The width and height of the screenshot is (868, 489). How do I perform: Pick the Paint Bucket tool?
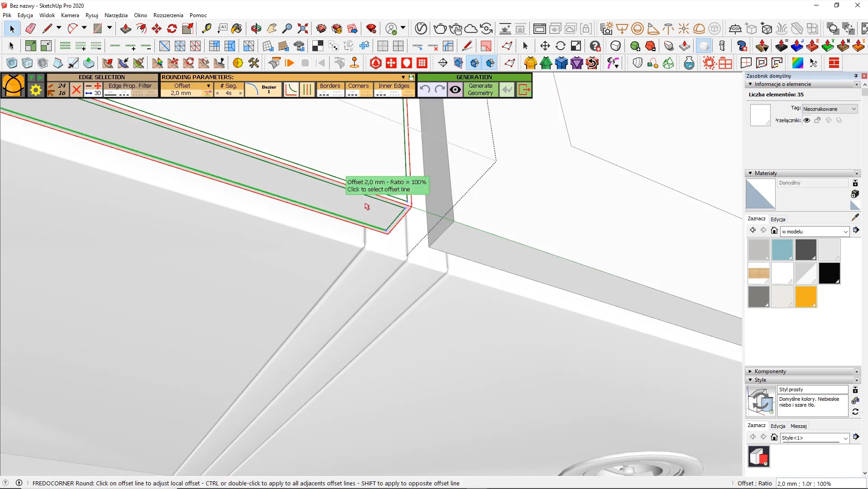coord(236,28)
